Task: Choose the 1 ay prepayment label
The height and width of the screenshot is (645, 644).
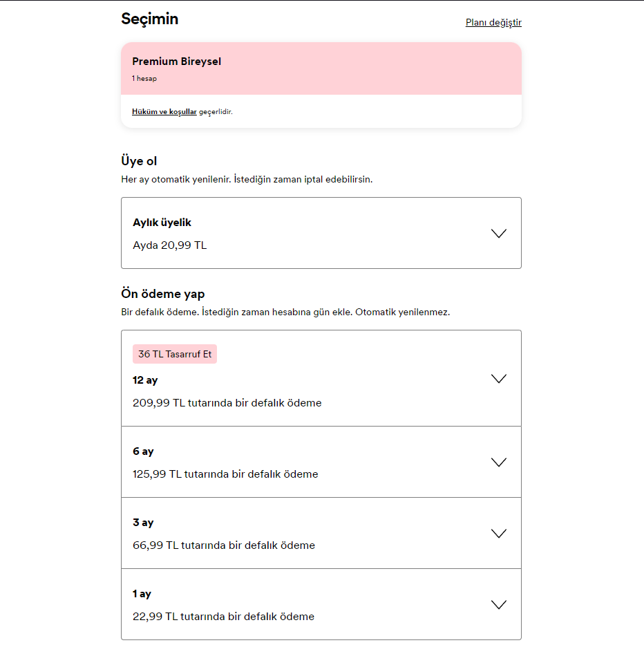Action: [142, 594]
